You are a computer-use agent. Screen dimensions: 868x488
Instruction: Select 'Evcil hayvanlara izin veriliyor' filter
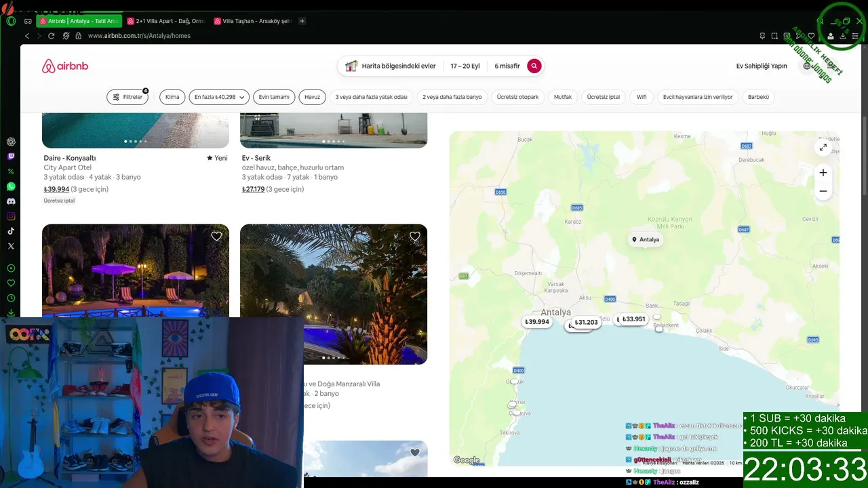pyautogui.click(x=698, y=97)
